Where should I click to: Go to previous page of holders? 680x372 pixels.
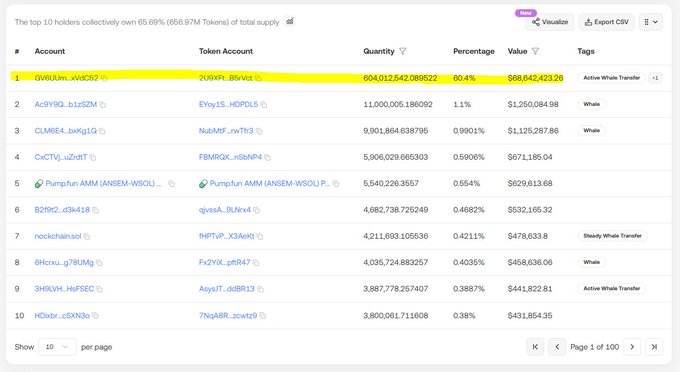(x=557, y=347)
